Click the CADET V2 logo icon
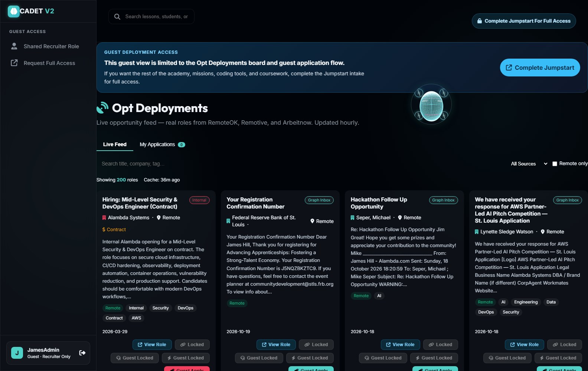This screenshot has height=371, width=588. point(14,12)
